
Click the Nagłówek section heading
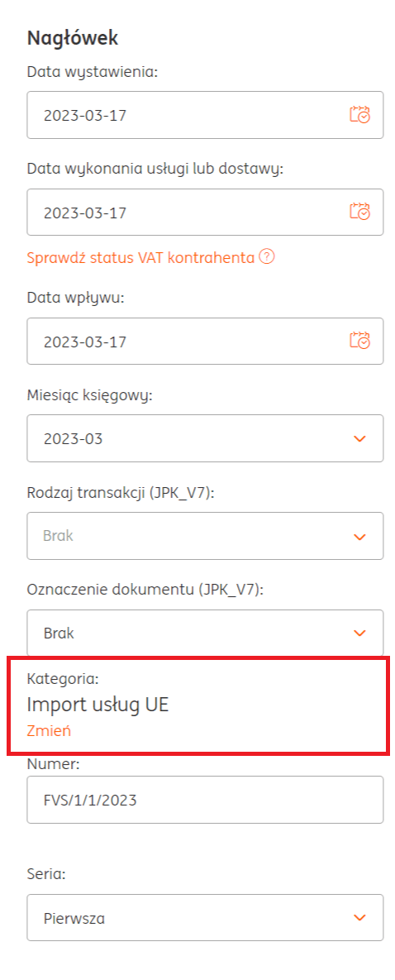point(73,37)
